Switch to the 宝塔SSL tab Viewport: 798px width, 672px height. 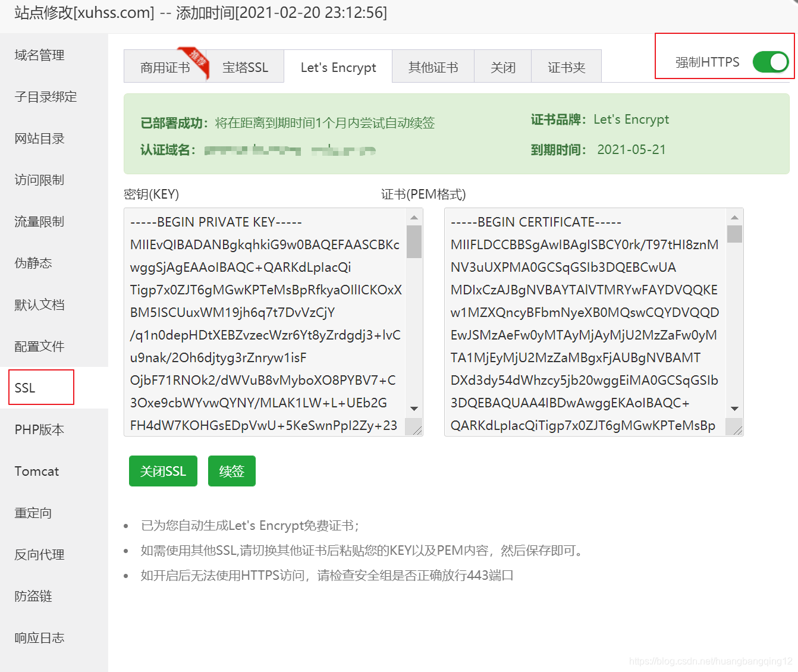pyautogui.click(x=245, y=67)
